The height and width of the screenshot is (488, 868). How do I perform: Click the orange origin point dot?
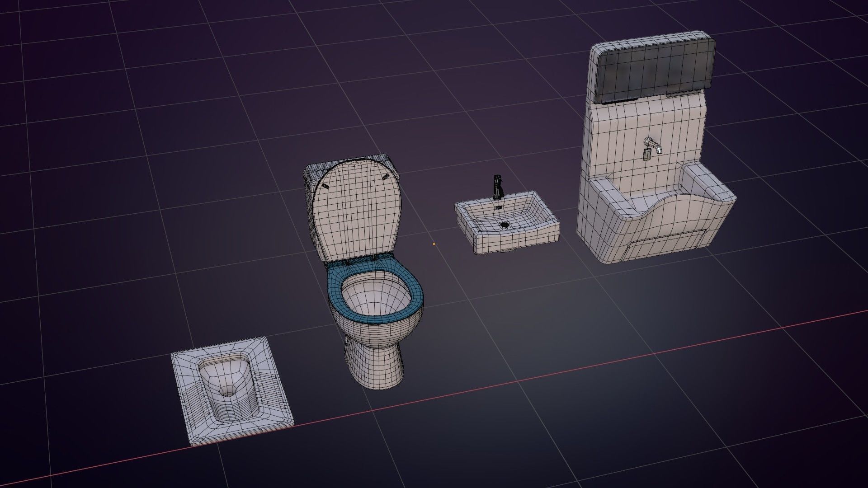[x=434, y=244]
